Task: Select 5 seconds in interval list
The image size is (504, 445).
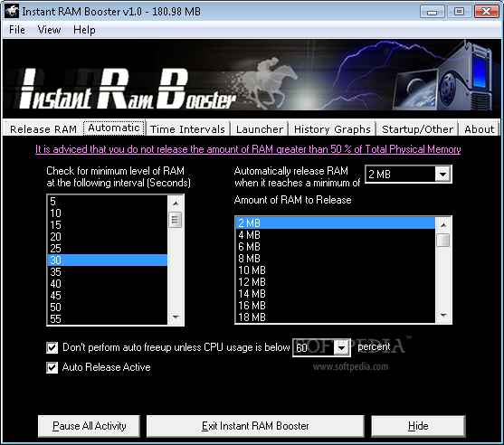Action: [108, 202]
